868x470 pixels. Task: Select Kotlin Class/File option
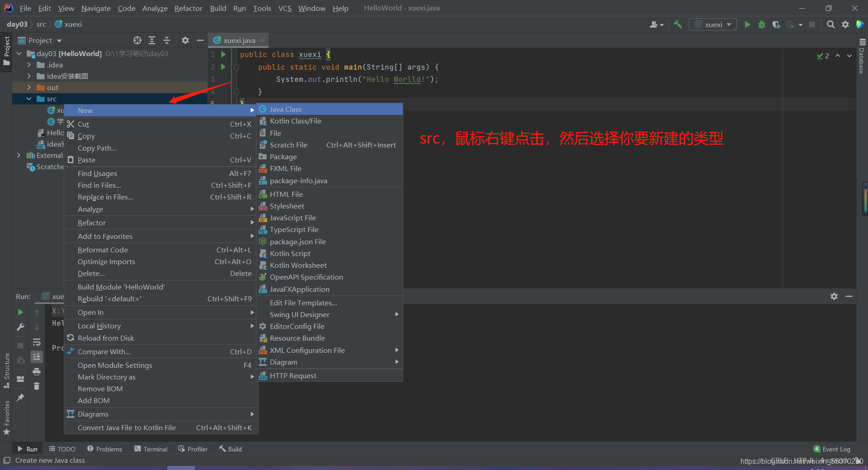pos(330,121)
